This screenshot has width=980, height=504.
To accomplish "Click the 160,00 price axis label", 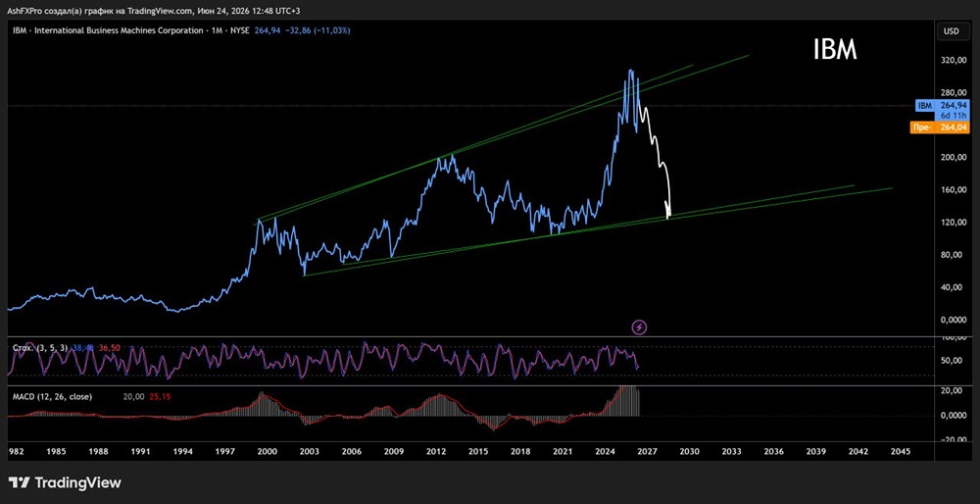I will [954, 190].
